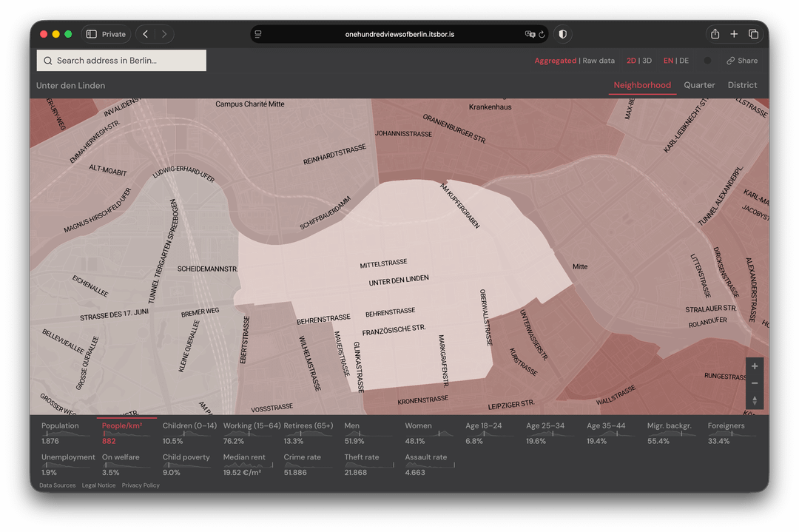Click the Share link button
Image resolution: width=799 pixels, height=532 pixels.
[742, 61]
